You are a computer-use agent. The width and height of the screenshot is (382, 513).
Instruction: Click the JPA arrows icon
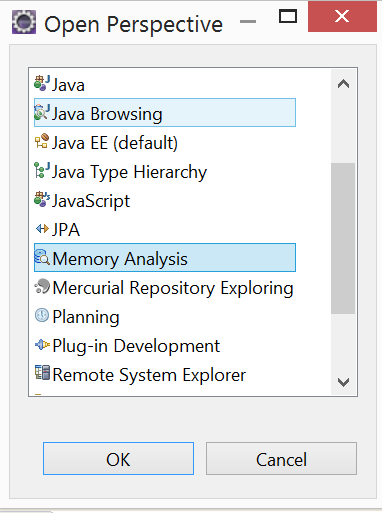42,229
